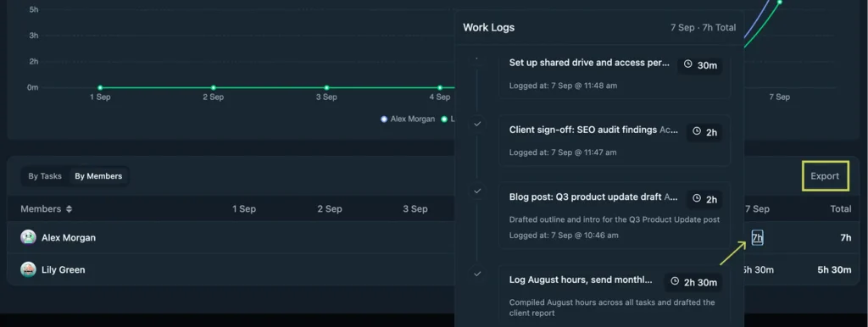Click the Work Logs panel title
868x327 pixels.
coord(489,27)
